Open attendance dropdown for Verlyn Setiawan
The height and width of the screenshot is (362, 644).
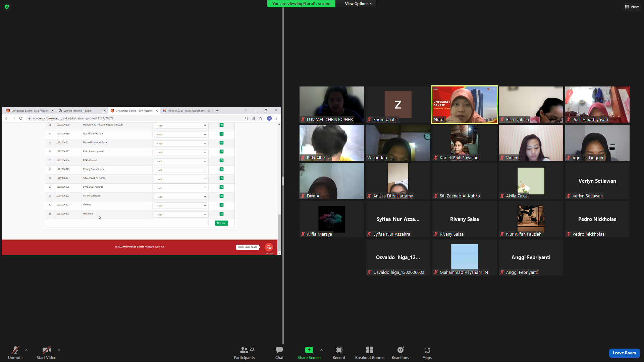point(181,197)
